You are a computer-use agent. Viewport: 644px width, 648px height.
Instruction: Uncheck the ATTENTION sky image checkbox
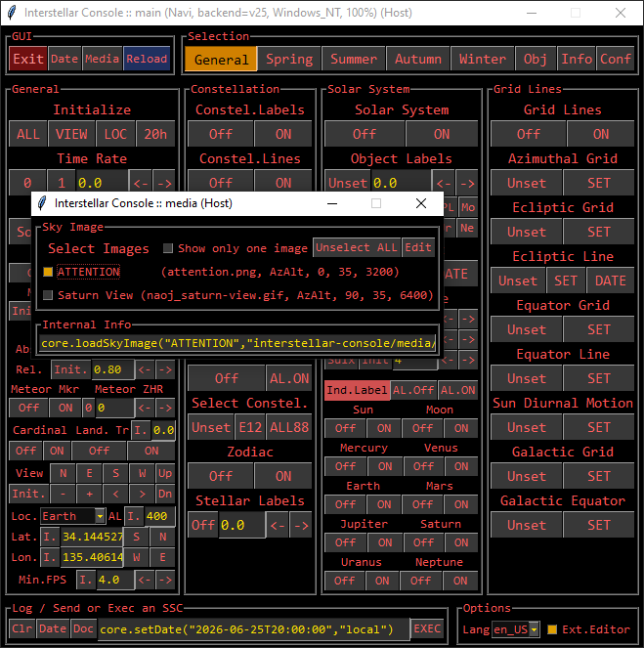coord(48,272)
